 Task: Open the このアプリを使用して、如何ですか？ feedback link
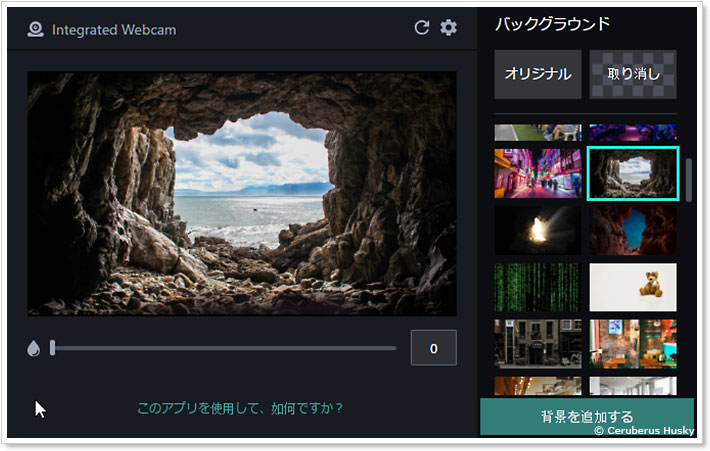pos(240,408)
